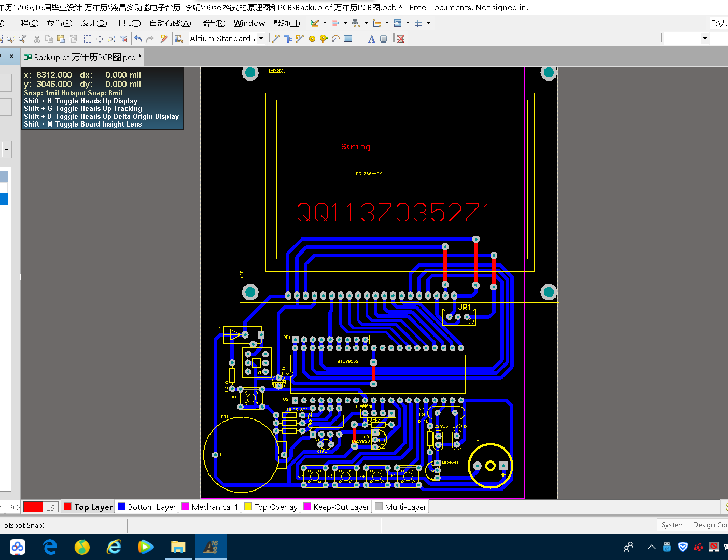This screenshot has width=728, height=560.
Task: Click the Copy icon in toolbar
Action: [x=49, y=39]
